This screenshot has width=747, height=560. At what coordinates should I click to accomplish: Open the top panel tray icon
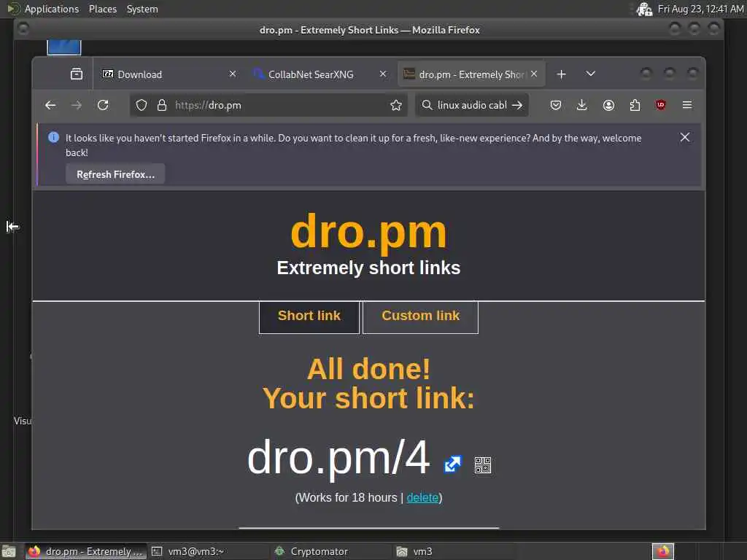[644, 9]
